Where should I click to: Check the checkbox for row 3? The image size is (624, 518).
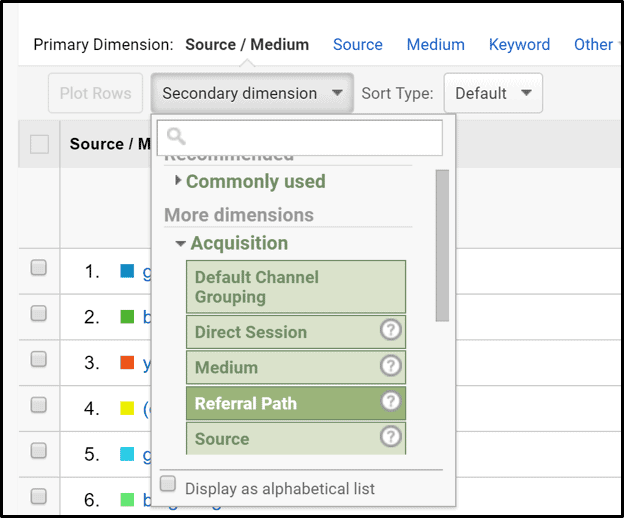click(39, 359)
